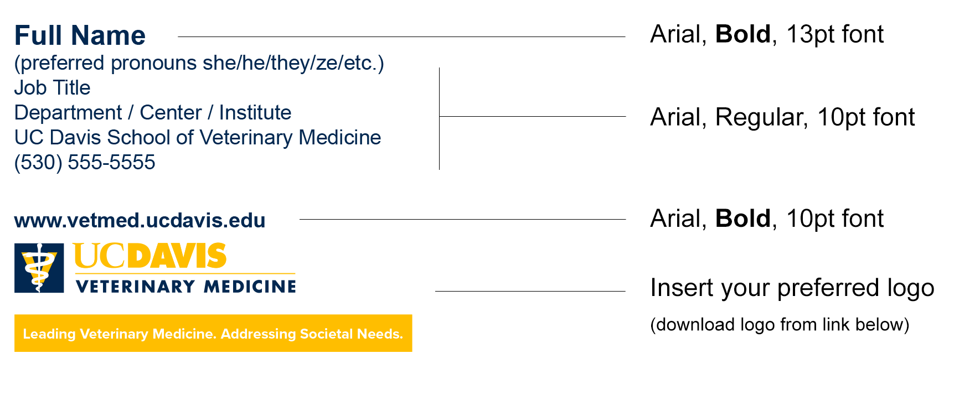
Task: Click the VETERINARY MEDICINE logo text
Action: click(x=186, y=287)
